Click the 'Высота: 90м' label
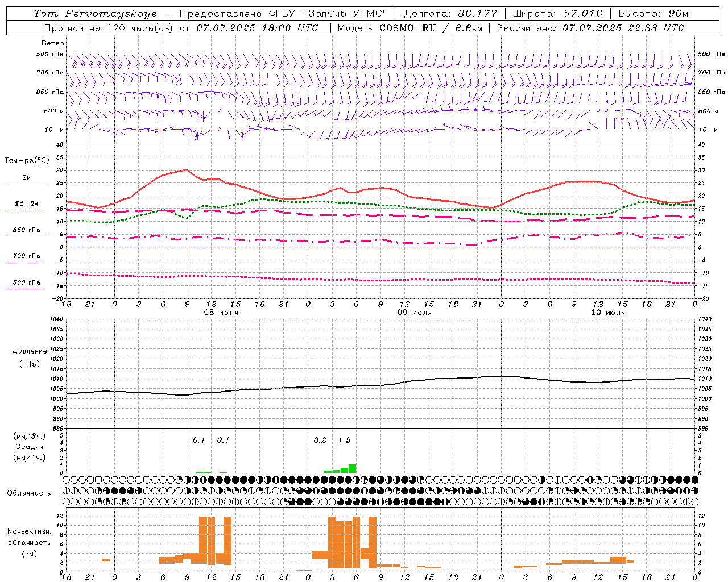 click(653, 14)
